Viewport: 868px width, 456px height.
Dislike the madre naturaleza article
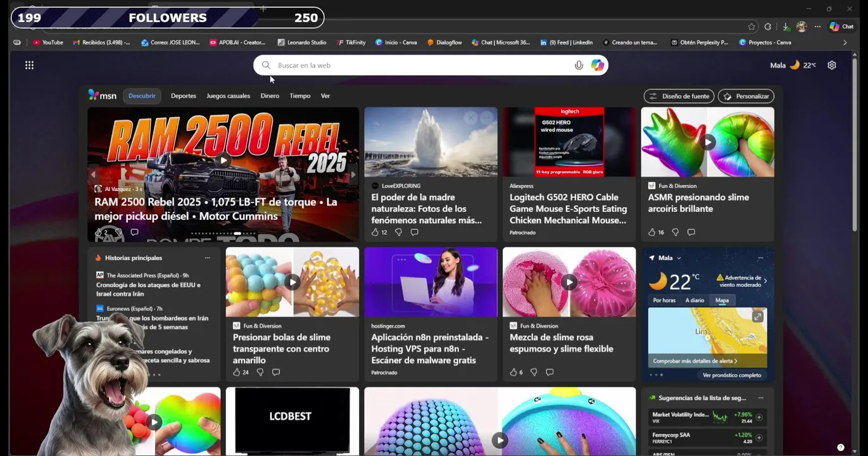tap(398, 232)
